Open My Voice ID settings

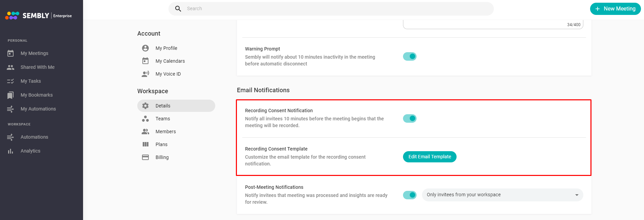click(x=168, y=74)
